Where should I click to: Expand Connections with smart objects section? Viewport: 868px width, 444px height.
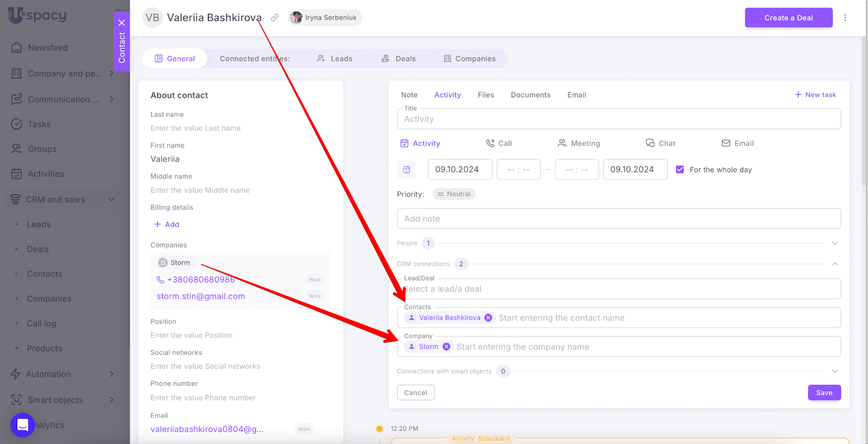click(x=834, y=371)
